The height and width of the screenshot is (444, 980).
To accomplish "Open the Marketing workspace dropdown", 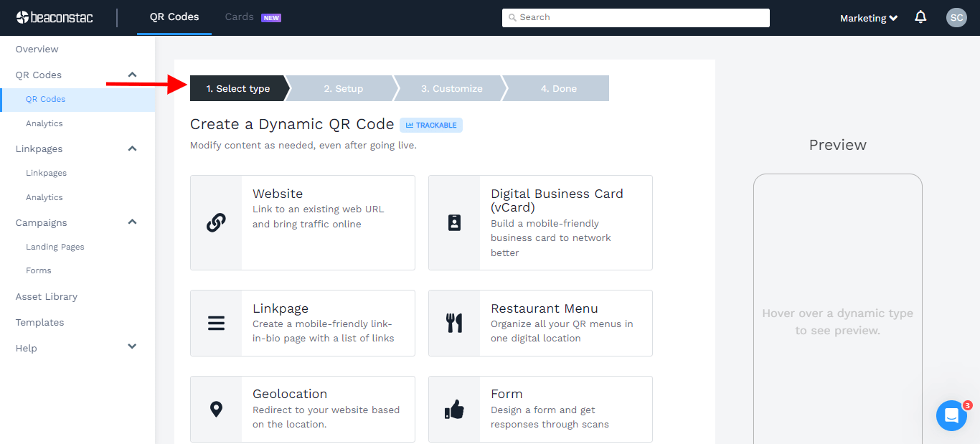I will pyautogui.click(x=868, y=17).
